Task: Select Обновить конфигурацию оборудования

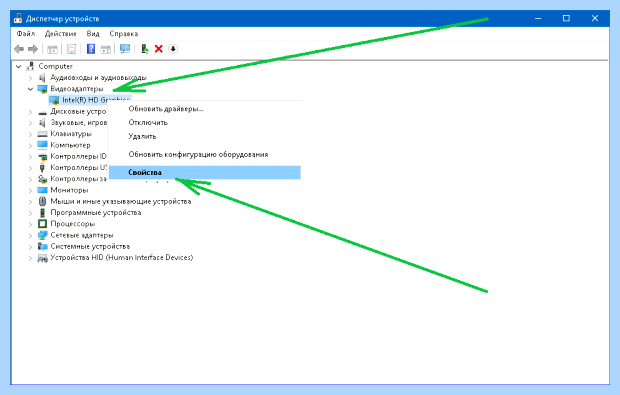Action: pos(205,155)
